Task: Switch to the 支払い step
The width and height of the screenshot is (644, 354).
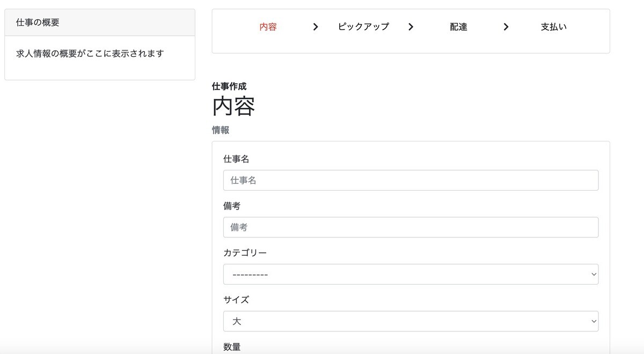Action: (x=553, y=27)
